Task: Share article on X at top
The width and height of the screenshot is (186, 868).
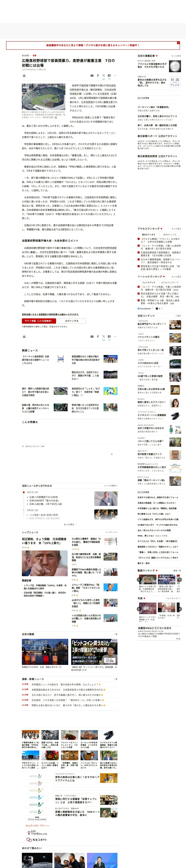Action: coord(104,76)
